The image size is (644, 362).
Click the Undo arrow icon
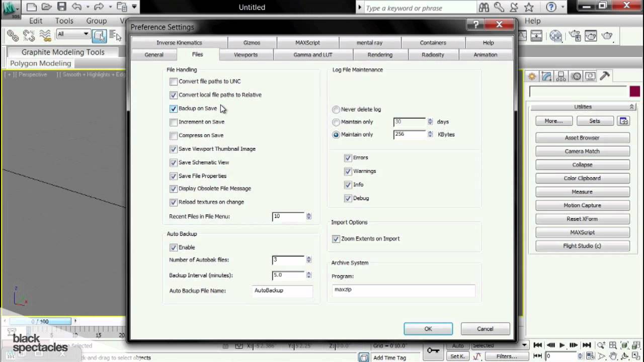(76, 7)
